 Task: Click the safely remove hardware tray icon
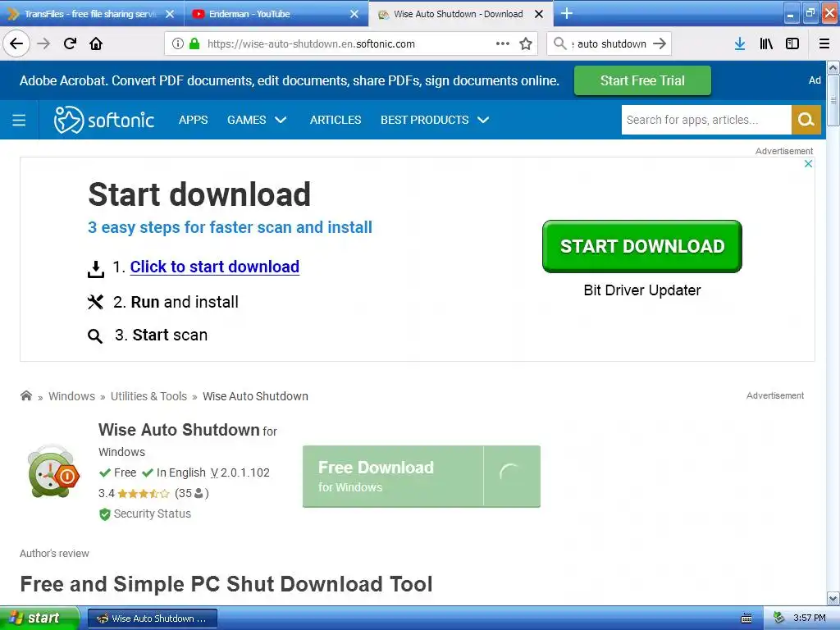click(x=779, y=618)
